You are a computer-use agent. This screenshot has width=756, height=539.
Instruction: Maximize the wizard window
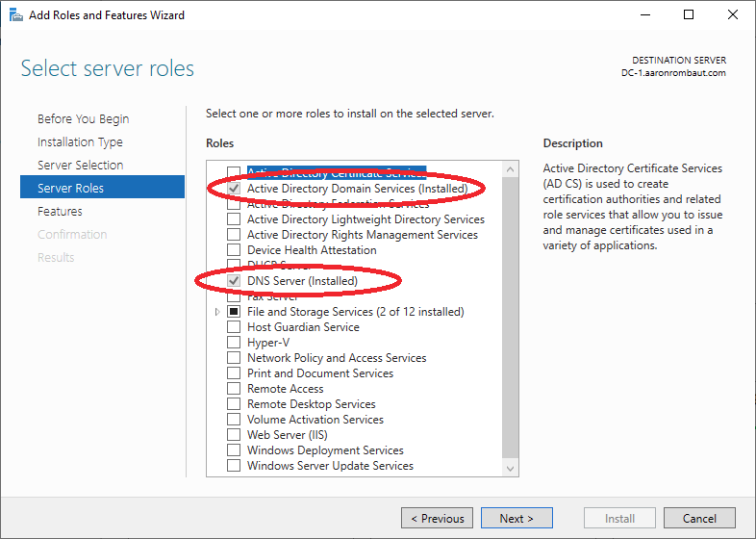point(689,15)
